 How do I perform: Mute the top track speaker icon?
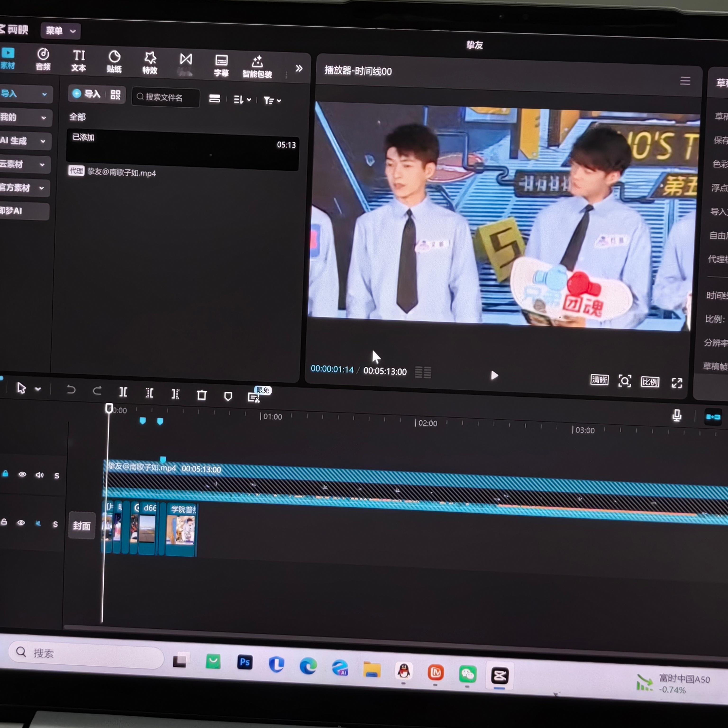click(40, 475)
